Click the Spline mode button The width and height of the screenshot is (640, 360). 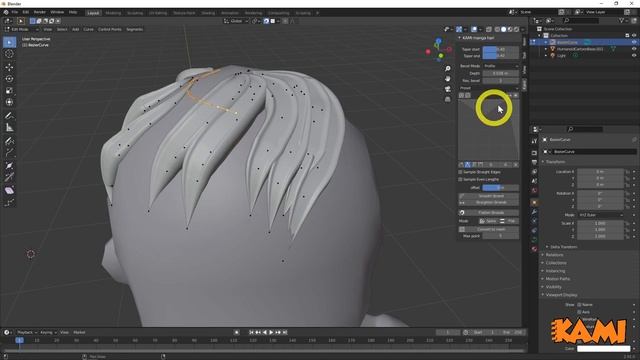(x=489, y=221)
